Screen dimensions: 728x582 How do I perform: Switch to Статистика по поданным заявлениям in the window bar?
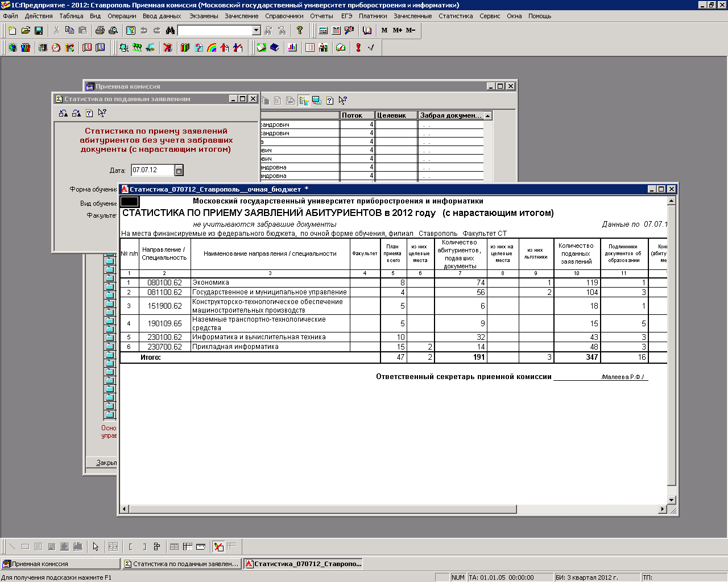[x=183, y=564]
